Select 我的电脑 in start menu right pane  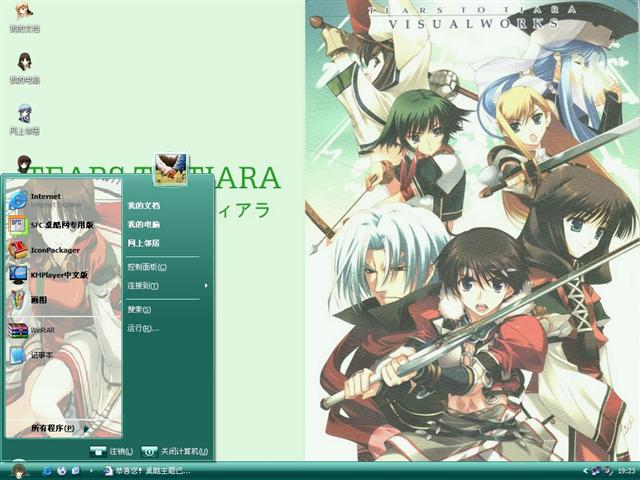point(143,224)
